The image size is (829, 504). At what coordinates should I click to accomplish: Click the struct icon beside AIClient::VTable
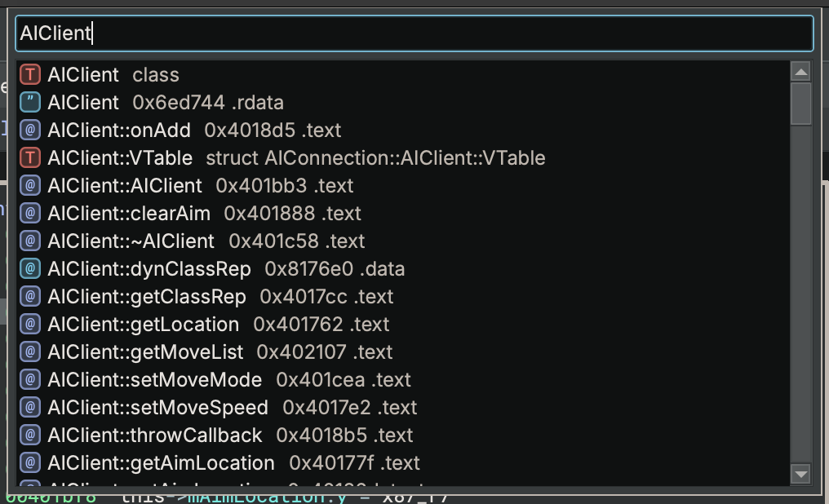[x=30, y=158]
